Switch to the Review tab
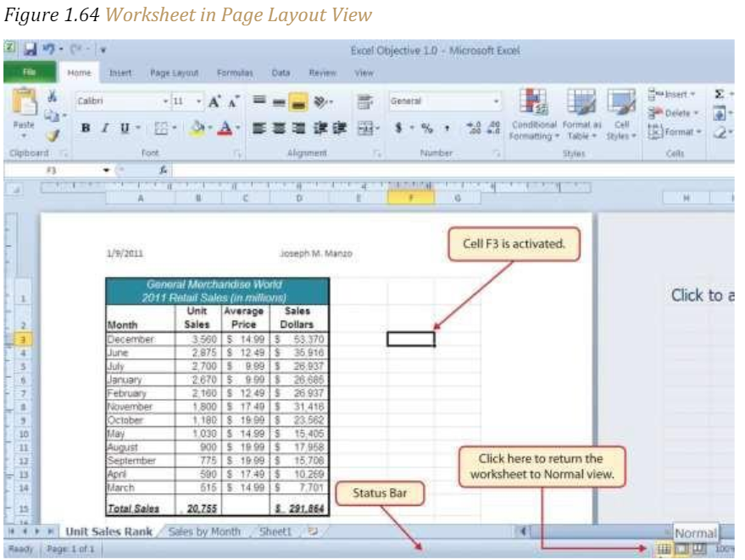Viewport: 745px width, 560px height. tap(322, 73)
